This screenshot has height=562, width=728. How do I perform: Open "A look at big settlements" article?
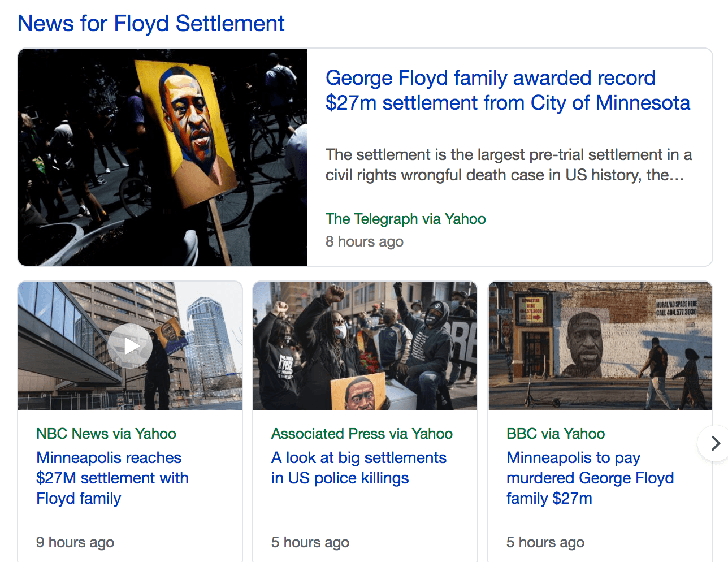[x=358, y=468]
